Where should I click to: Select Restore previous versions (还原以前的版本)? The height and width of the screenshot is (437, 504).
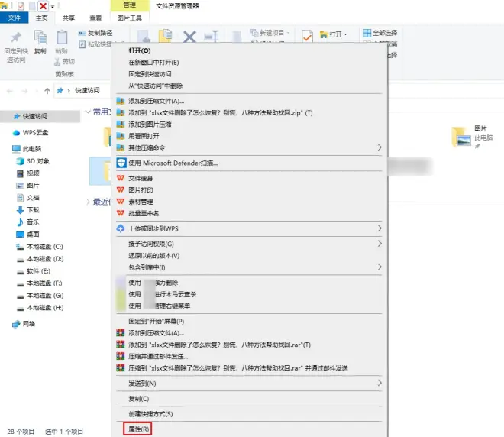(154, 256)
